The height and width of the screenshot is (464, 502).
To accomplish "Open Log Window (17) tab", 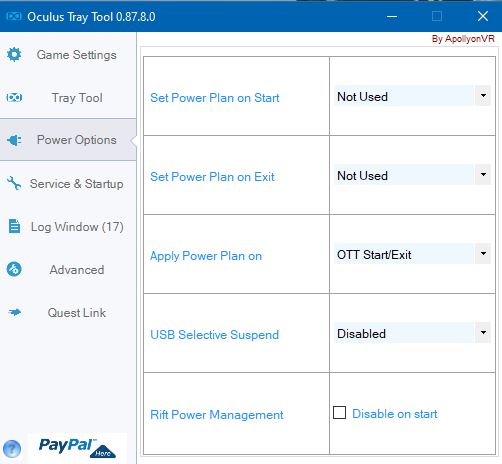I will [68, 227].
